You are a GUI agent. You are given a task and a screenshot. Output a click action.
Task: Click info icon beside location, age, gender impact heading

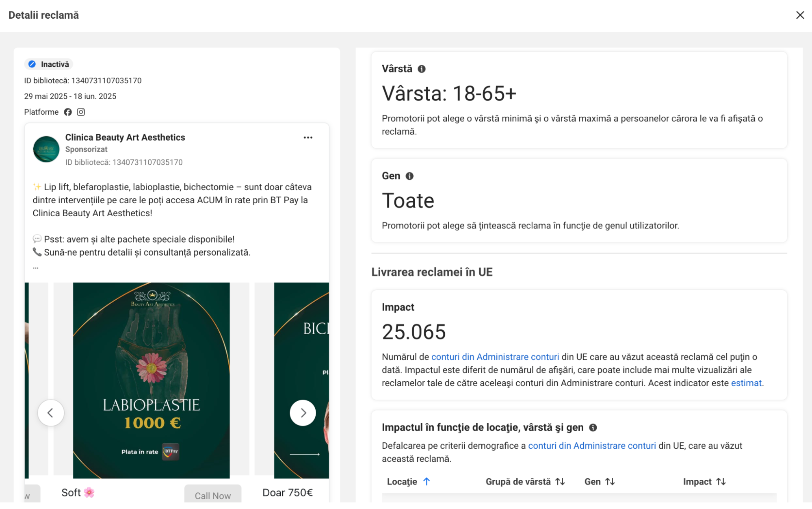593,428
